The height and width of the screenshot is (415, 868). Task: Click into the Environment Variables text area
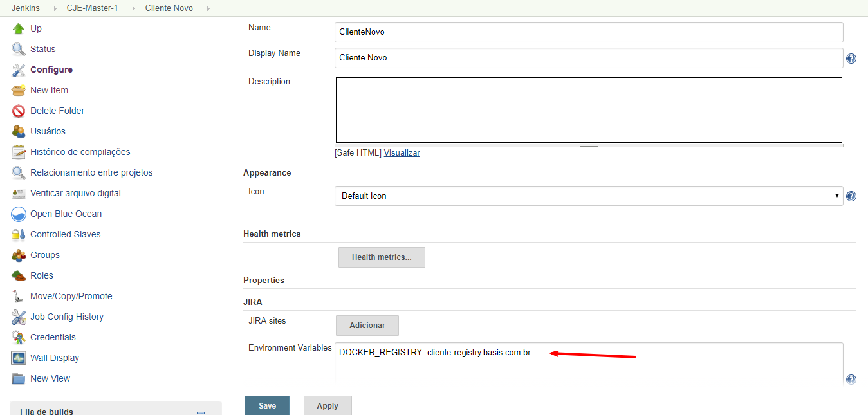click(x=588, y=367)
